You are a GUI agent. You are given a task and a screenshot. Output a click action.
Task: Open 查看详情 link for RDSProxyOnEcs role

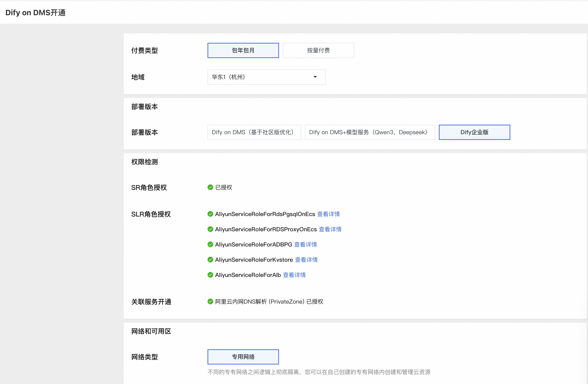point(330,229)
